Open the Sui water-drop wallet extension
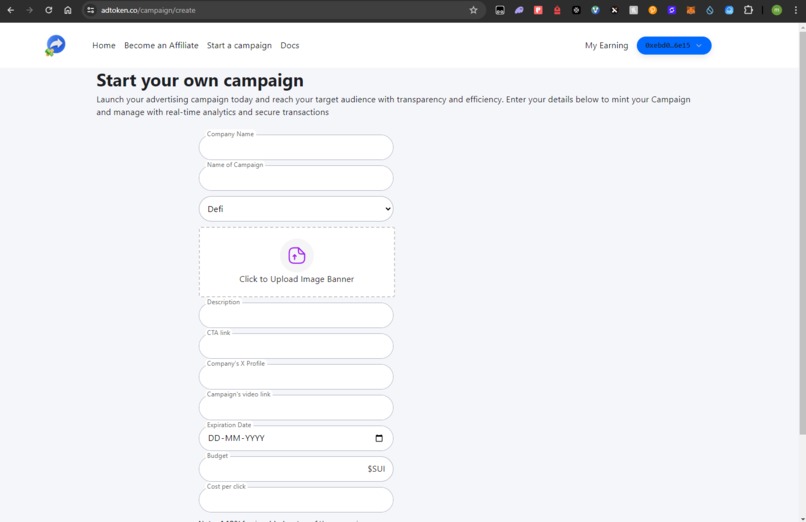Viewport: 806px width, 522px height. [x=710, y=10]
